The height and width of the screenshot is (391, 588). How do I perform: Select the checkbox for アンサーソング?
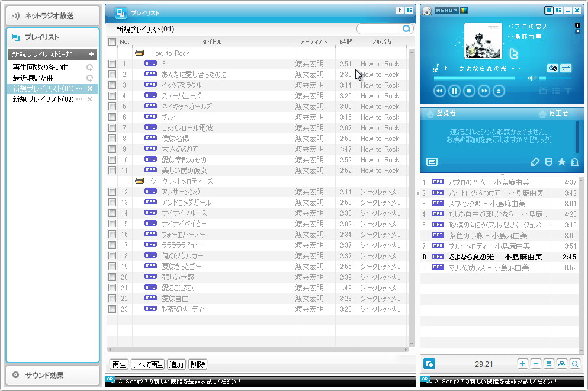(112, 191)
